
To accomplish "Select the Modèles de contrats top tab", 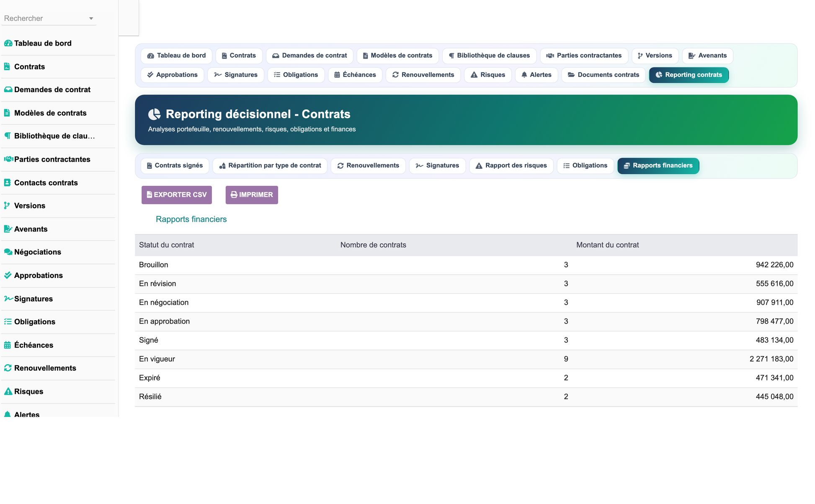I will click(x=397, y=56).
